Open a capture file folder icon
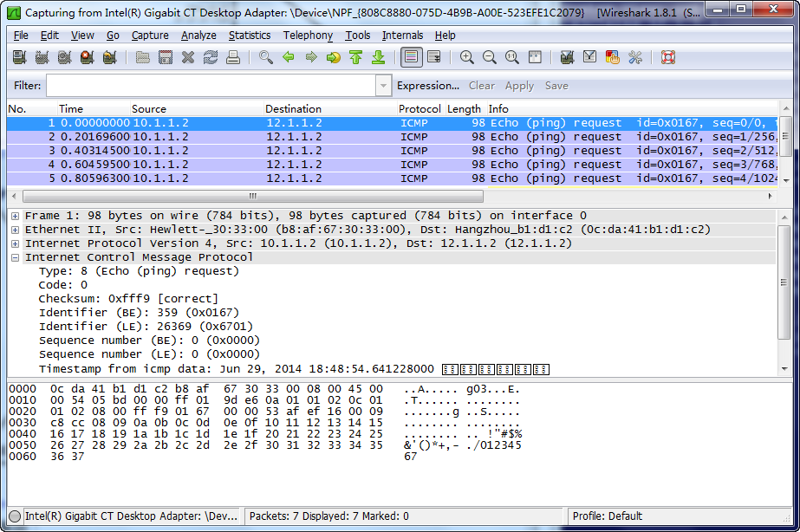 coord(143,57)
